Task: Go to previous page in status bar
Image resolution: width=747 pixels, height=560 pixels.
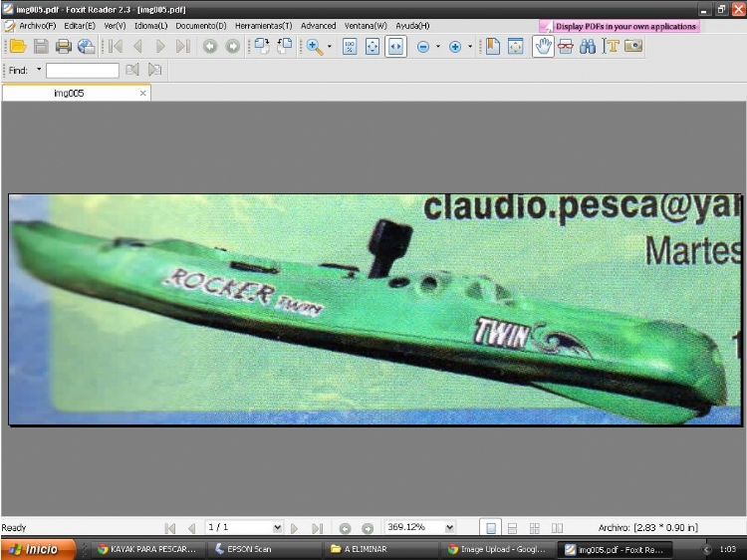Action: (191, 528)
